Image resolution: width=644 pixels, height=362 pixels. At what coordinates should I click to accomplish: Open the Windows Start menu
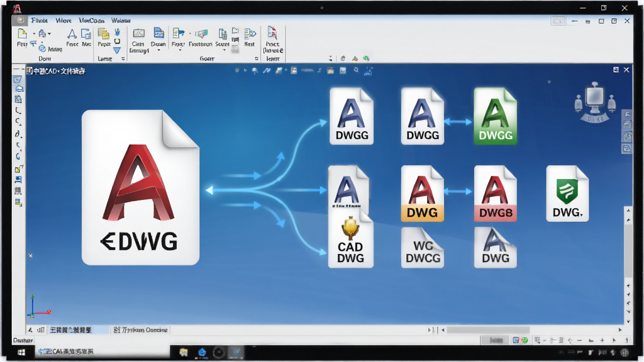pyautogui.click(x=21, y=352)
